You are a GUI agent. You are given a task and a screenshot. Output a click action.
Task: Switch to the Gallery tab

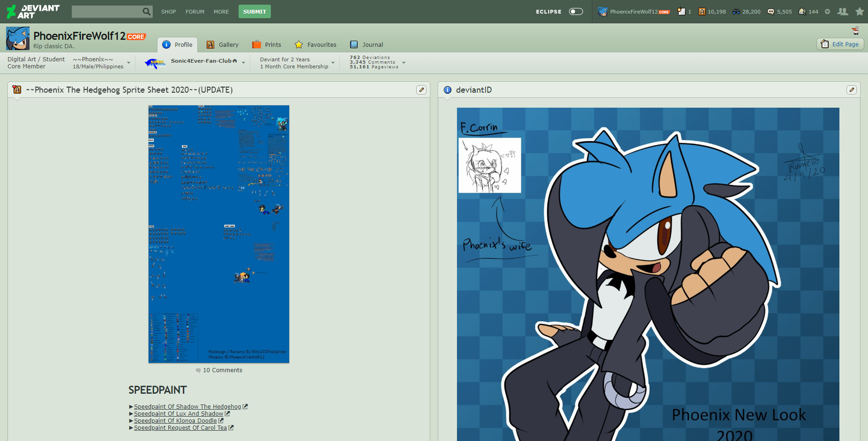coord(223,45)
